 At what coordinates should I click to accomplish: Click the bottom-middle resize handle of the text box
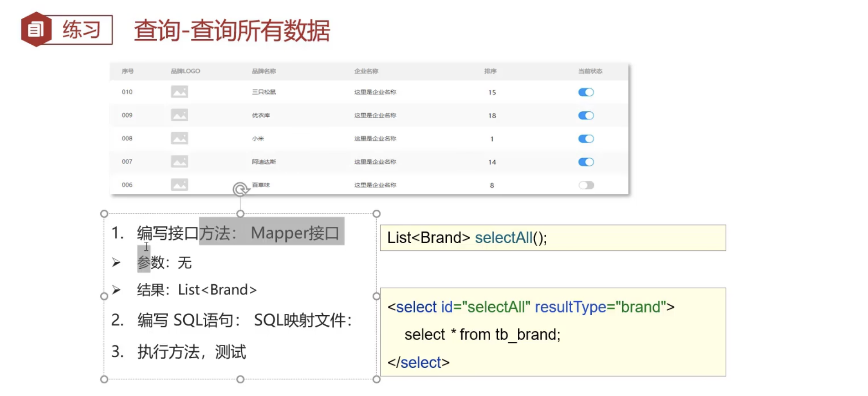[240, 379]
